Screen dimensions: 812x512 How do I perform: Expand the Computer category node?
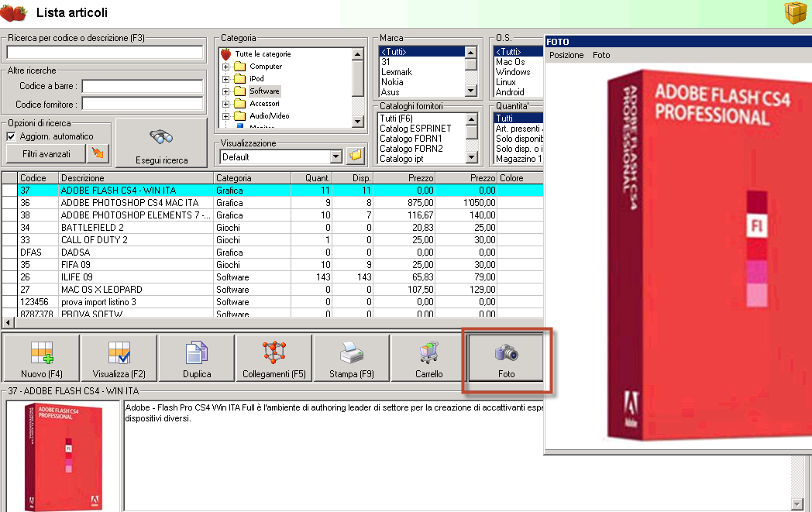tap(225, 67)
